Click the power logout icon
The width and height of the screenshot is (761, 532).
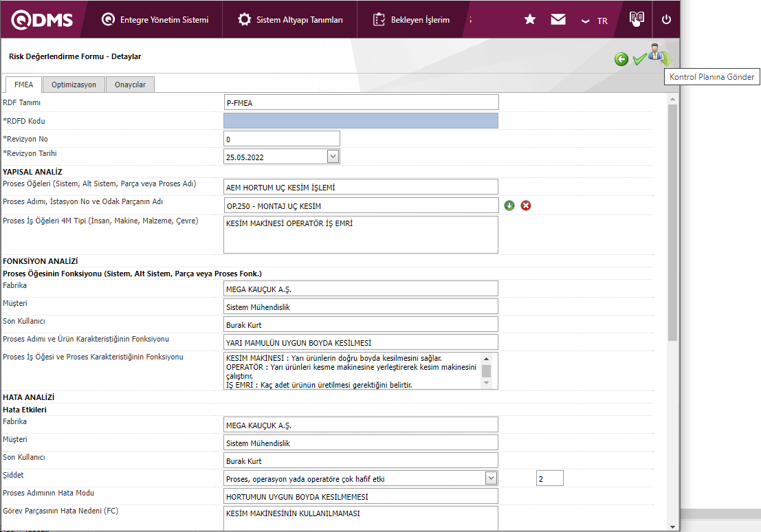666,20
